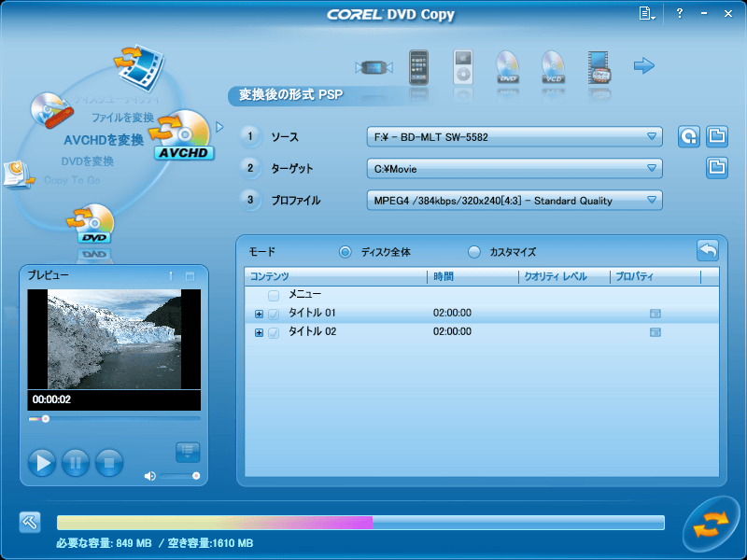This screenshot has height=560, width=747.
Task: Select ディスクユーティリティ in the wheel menu
Action: (x=116, y=100)
